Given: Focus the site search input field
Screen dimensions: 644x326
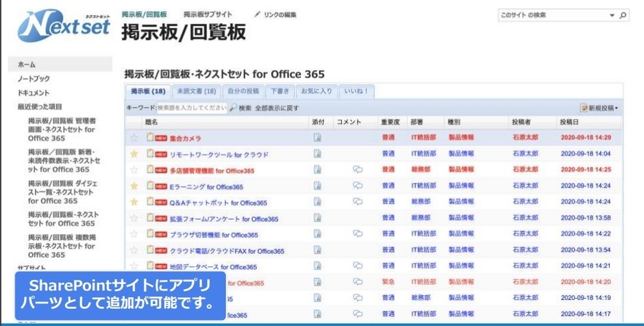Looking at the screenshot, I should (553, 15).
